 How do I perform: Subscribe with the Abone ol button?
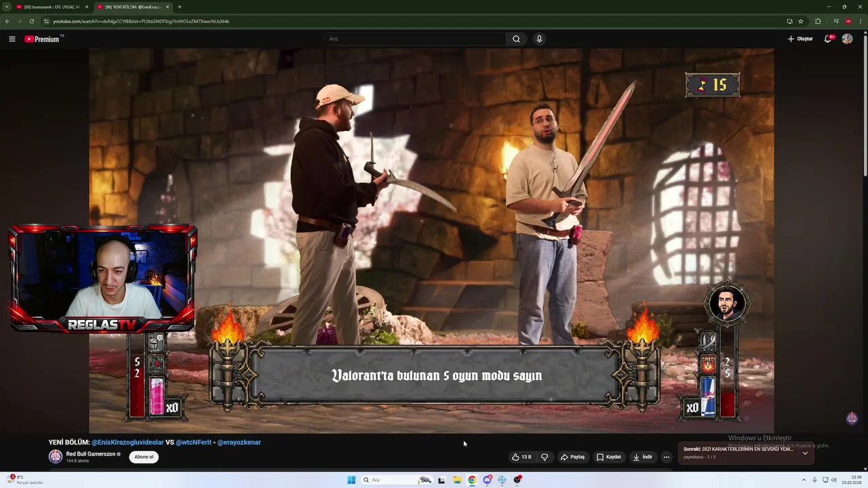144,457
